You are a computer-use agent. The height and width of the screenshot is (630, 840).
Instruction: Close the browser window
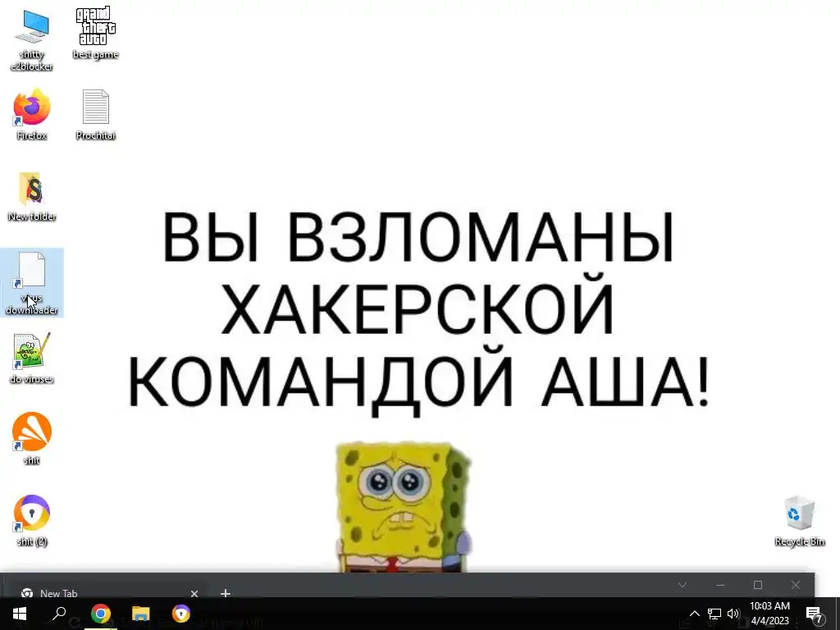(x=796, y=585)
